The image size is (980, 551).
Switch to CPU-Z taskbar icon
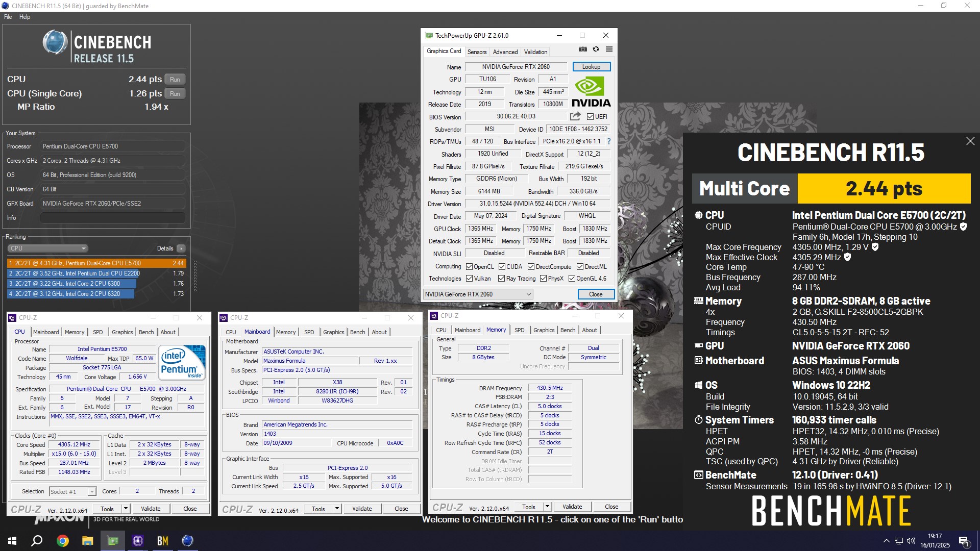pyautogui.click(x=137, y=541)
